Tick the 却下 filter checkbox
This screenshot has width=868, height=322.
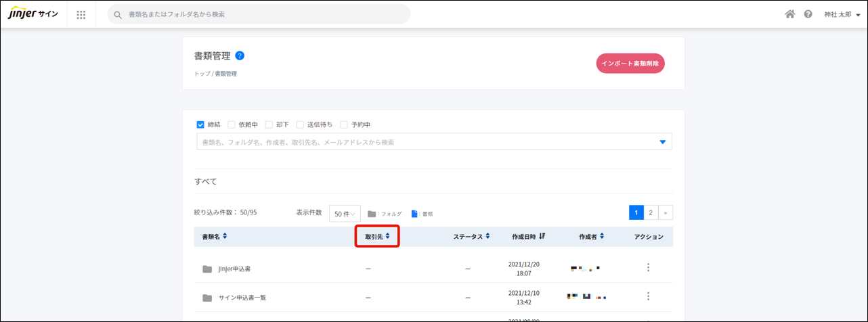click(x=269, y=124)
